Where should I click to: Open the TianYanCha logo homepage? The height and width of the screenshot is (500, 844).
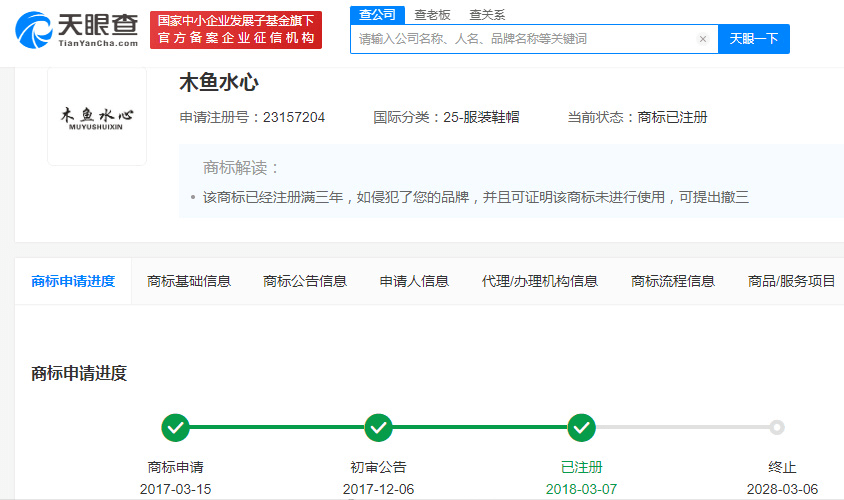76,30
